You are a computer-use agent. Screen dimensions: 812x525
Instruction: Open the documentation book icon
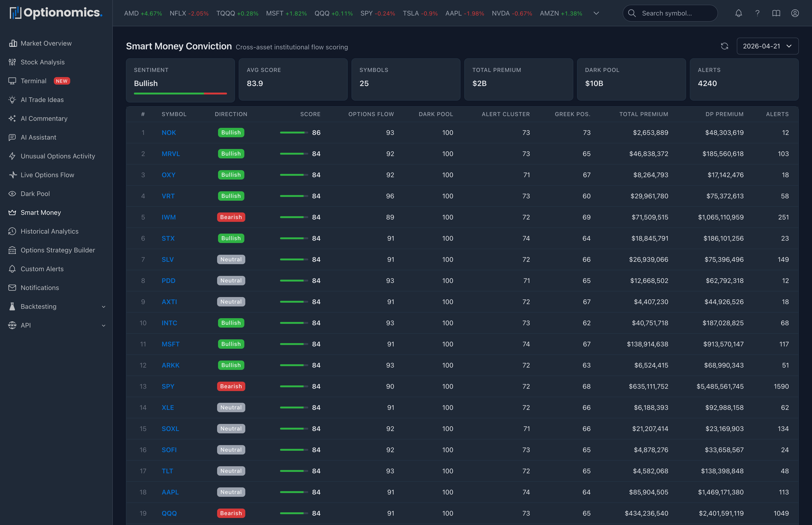pos(776,13)
